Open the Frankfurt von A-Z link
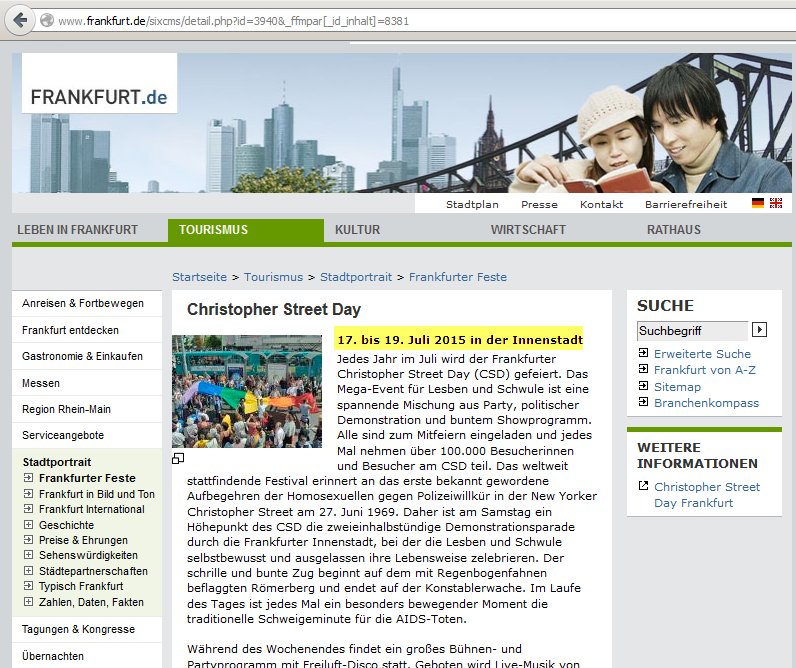The height and width of the screenshot is (668, 796). coord(704,370)
